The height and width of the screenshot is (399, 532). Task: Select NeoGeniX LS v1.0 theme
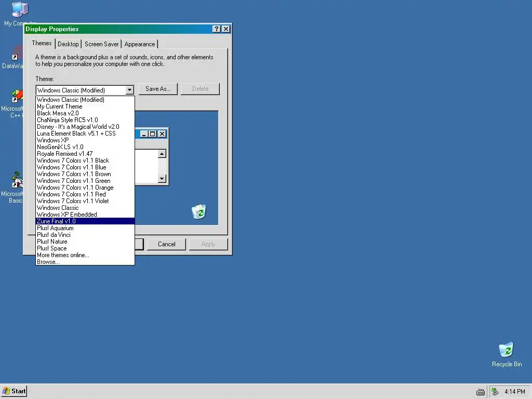[x=85, y=147]
